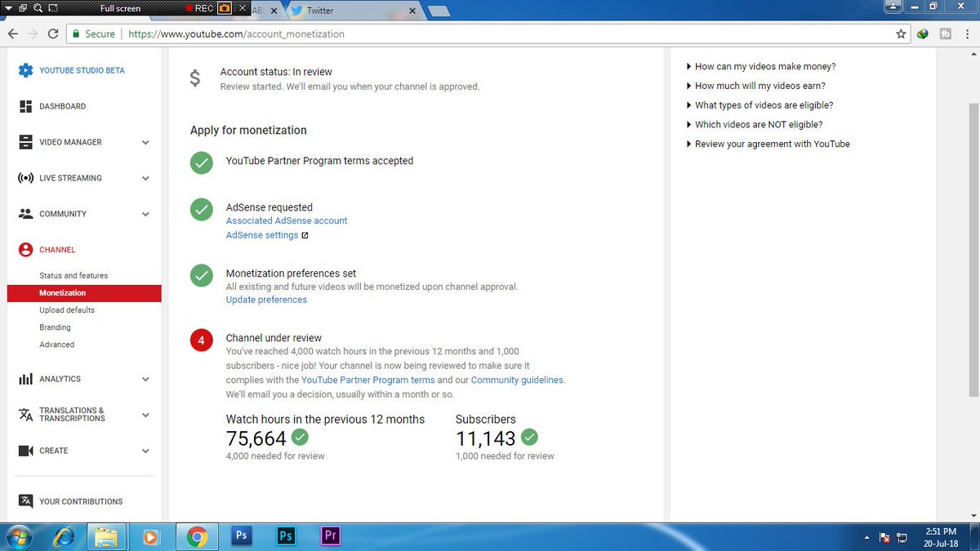Click the Your Contributions label
This screenshot has width=980, height=551.
click(81, 501)
